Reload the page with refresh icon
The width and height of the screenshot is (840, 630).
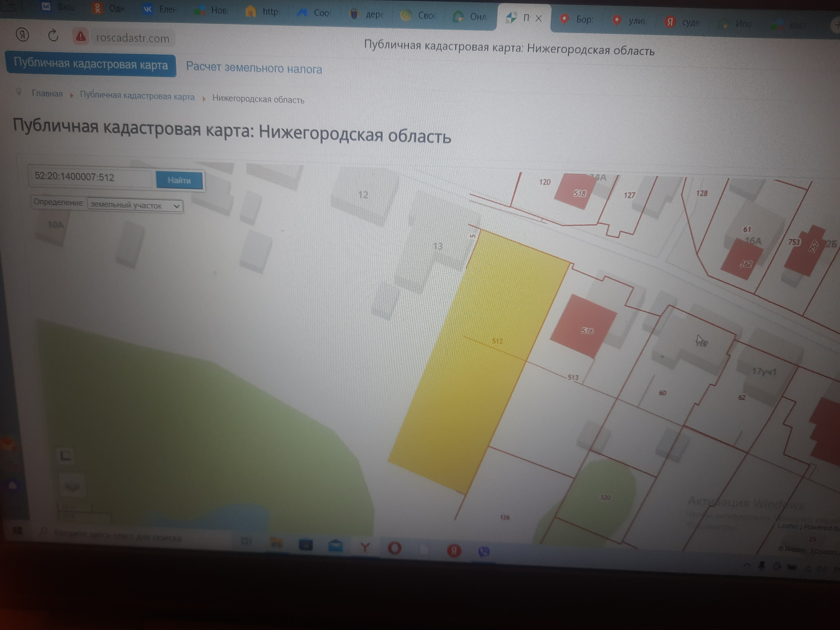[53, 35]
